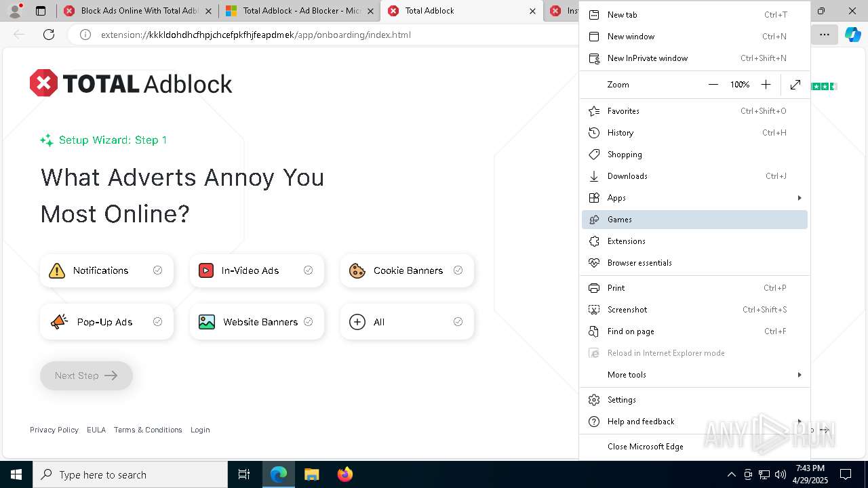This screenshot has height=488, width=868.
Task: Close the active Total Adblock tab
Action: click(532, 11)
